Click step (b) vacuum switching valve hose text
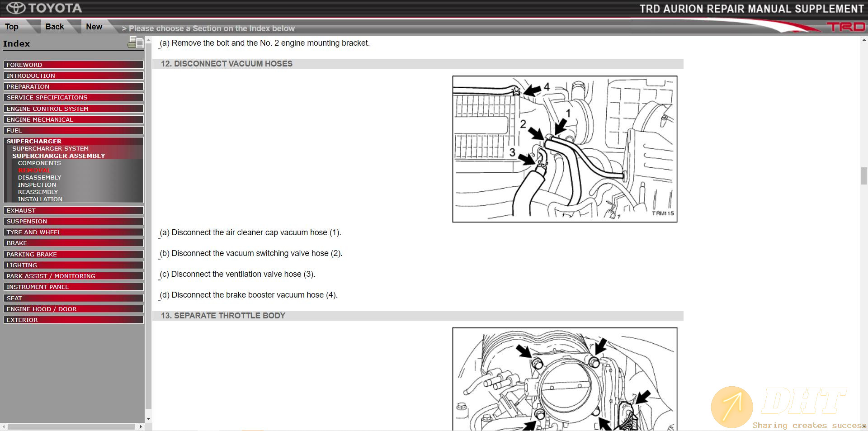Image resolution: width=868 pixels, height=431 pixels. click(251, 253)
